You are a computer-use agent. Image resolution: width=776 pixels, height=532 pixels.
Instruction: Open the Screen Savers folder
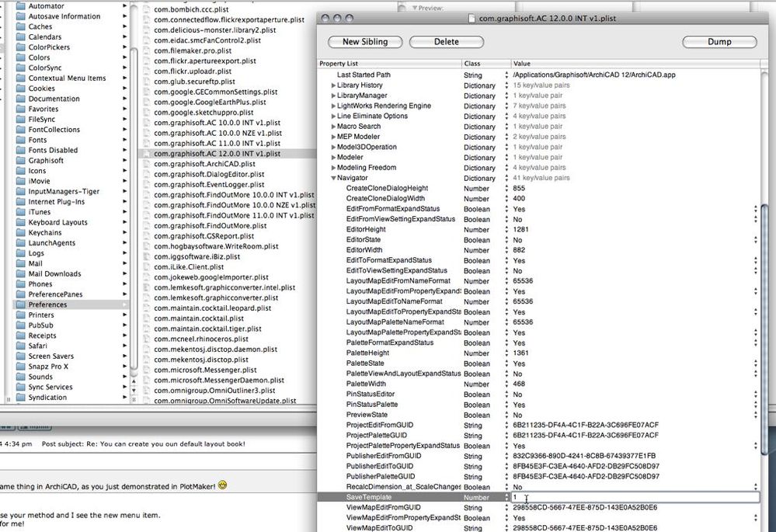click(x=50, y=356)
